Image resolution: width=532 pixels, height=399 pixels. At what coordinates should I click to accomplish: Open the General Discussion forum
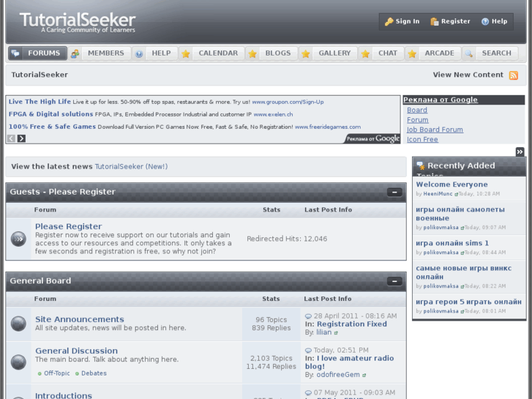pos(77,351)
